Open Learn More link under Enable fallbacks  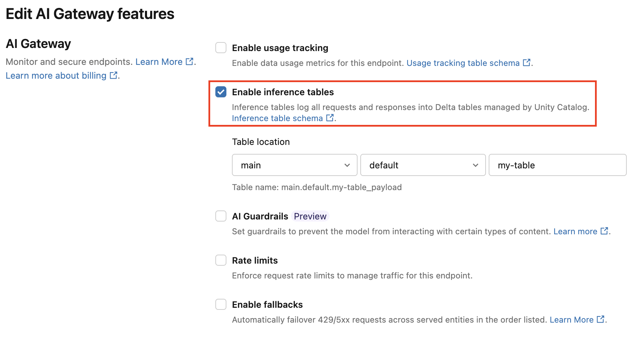tap(571, 320)
